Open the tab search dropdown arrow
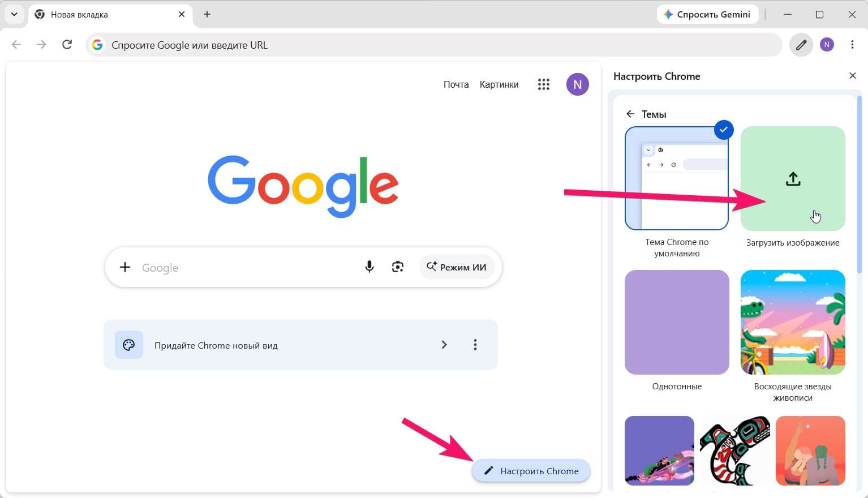This screenshot has width=868, height=498. [14, 14]
